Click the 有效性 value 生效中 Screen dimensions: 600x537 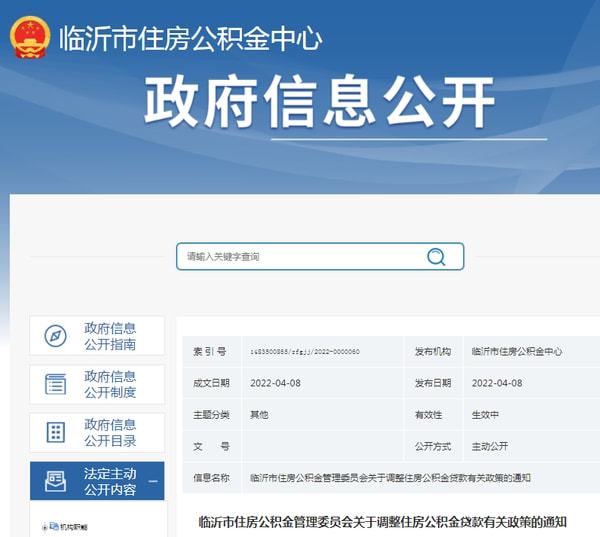[485, 415]
